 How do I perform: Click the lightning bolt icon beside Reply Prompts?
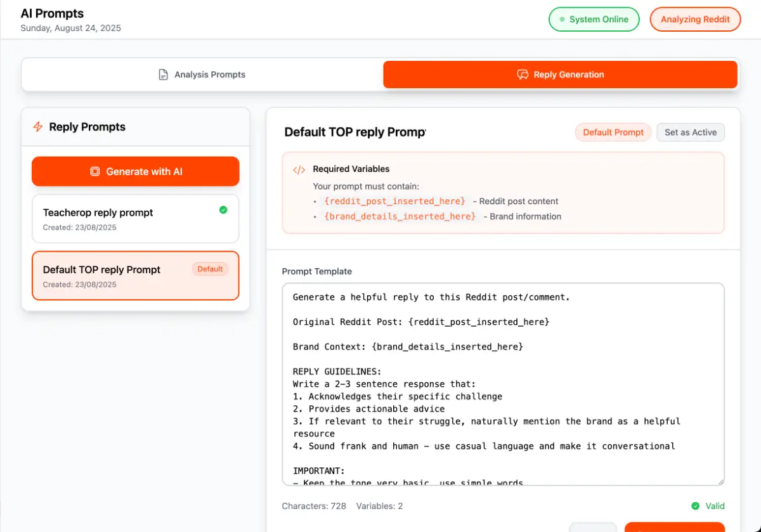pyautogui.click(x=38, y=127)
